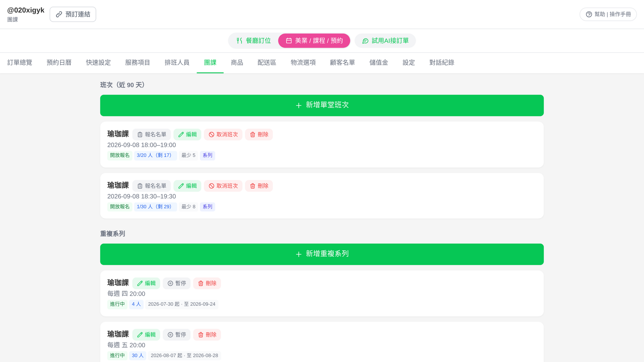Switch to 餐廳訂位 mode
This screenshot has width=644, height=362.
(254, 41)
